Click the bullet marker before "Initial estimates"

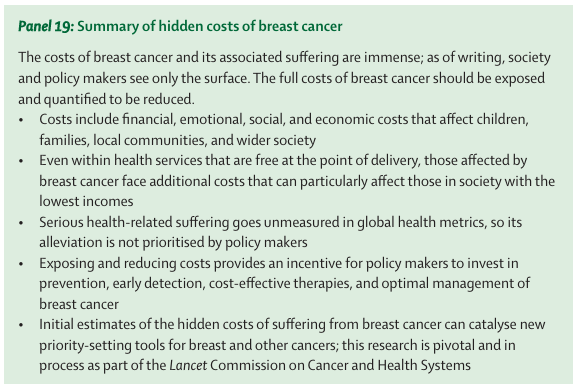[x=21, y=325]
